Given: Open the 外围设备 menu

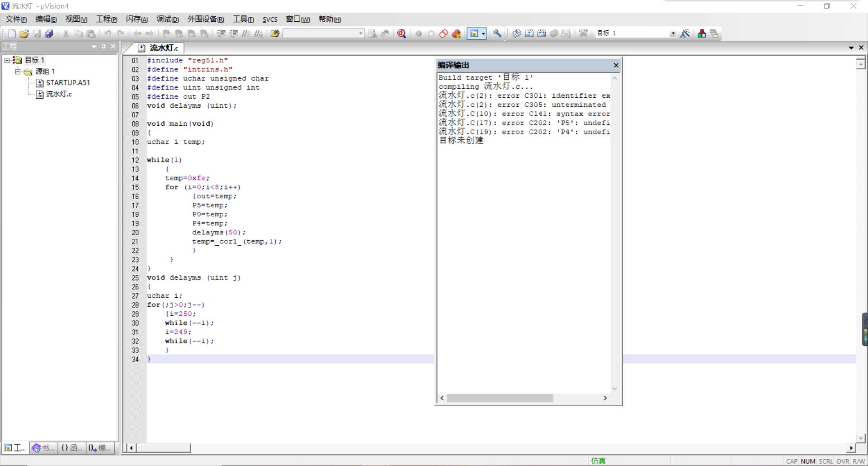Looking at the screenshot, I should [205, 19].
